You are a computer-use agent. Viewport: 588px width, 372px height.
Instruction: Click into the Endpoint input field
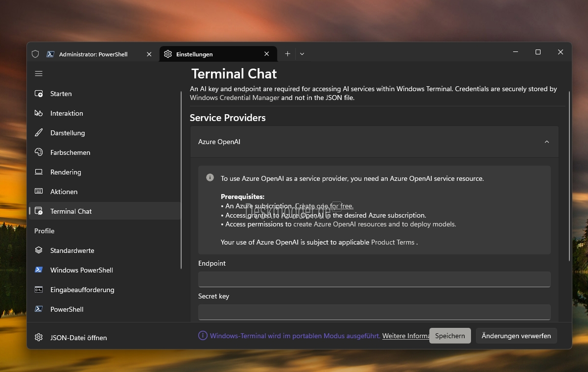click(x=375, y=279)
